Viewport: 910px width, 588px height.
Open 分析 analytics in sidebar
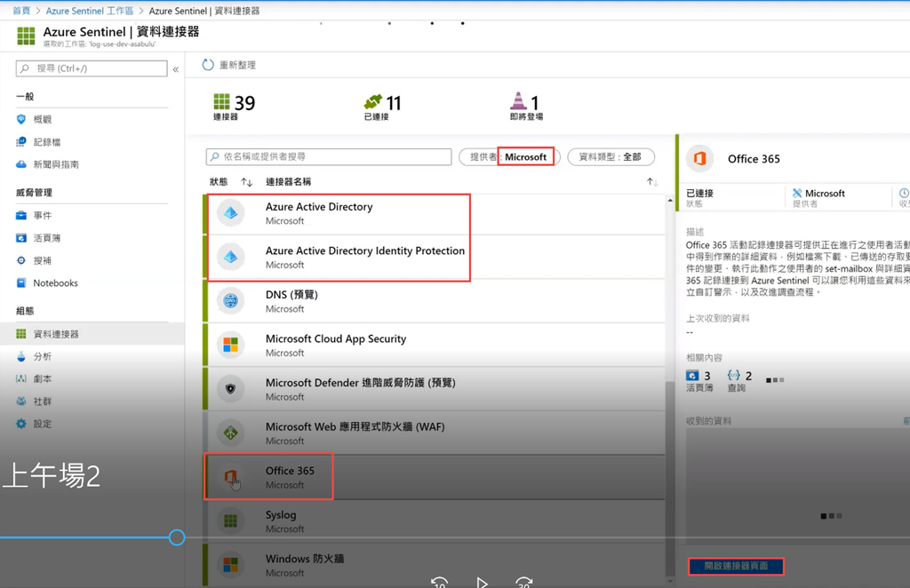tap(43, 356)
